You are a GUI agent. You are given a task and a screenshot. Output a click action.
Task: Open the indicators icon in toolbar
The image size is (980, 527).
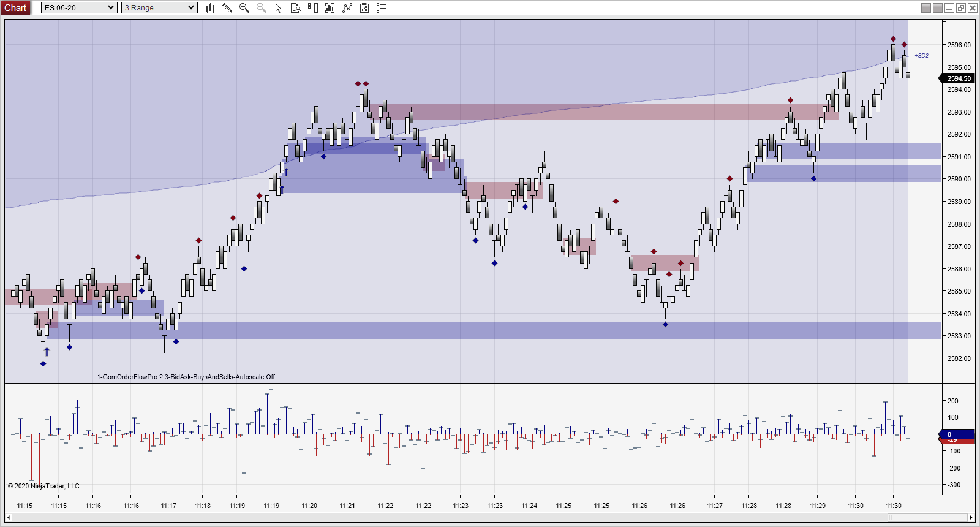(x=330, y=8)
